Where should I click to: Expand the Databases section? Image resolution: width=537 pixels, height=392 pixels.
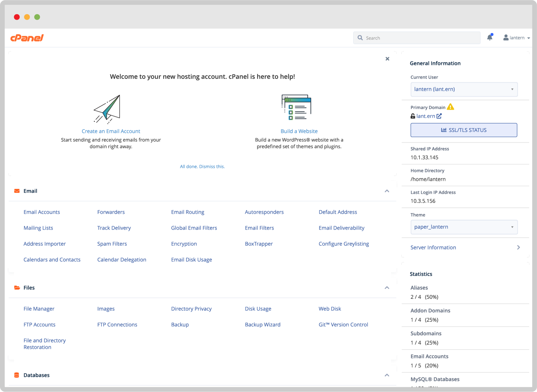[x=387, y=375]
